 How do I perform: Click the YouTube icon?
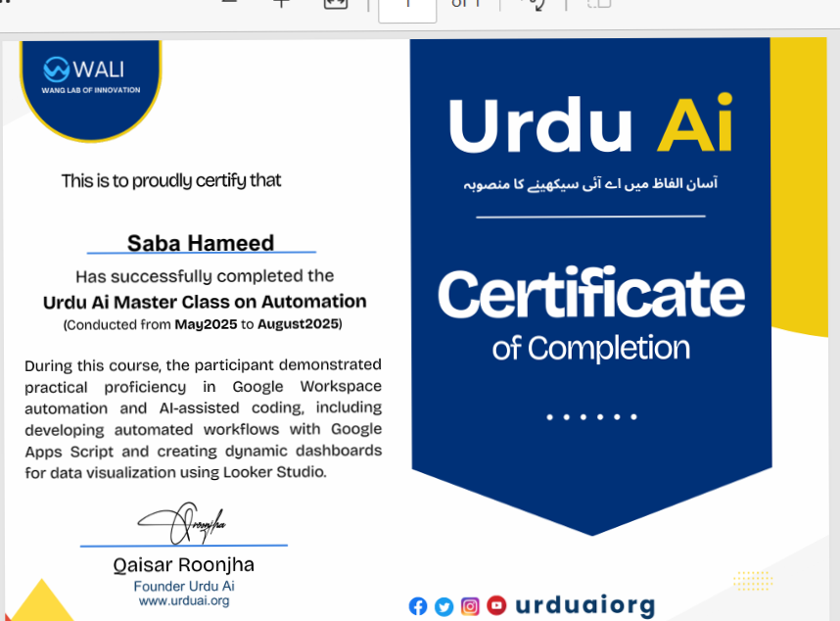point(496,605)
